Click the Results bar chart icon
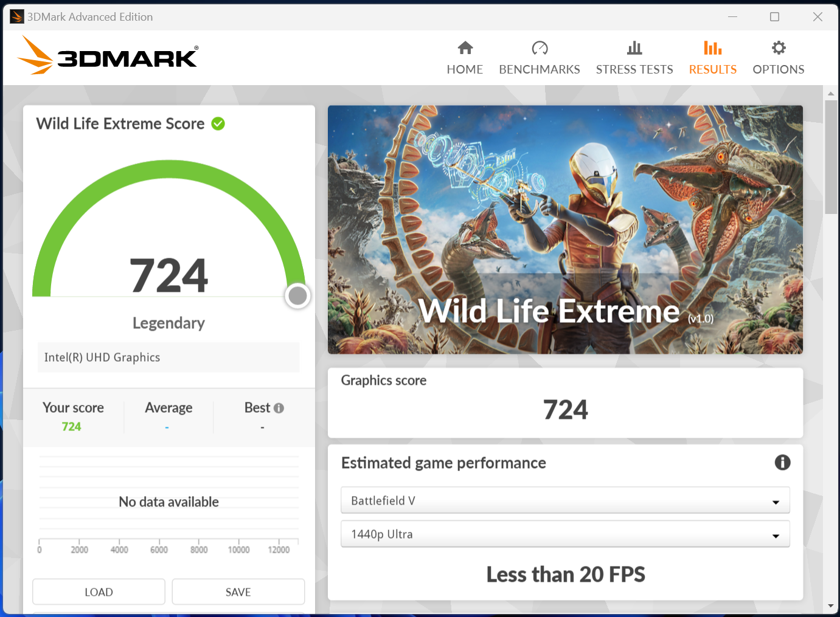The height and width of the screenshot is (617, 840). coord(713,48)
